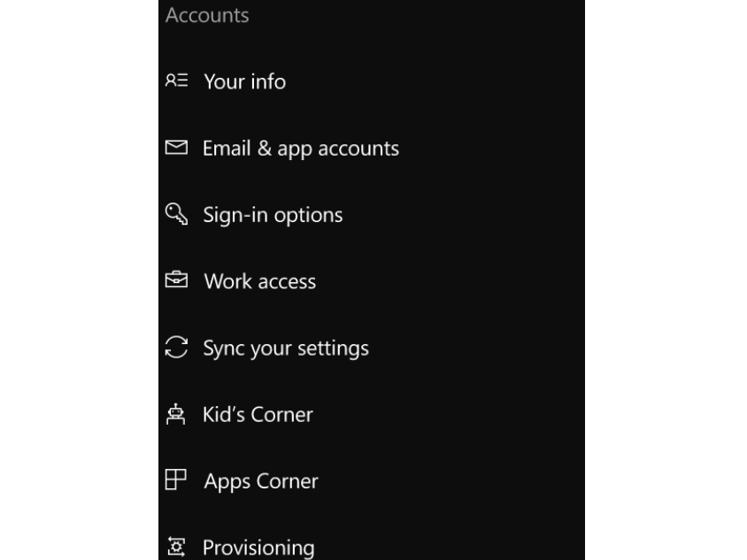This screenshot has width=747, height=560.
Task: Click the Accounts page header
Action: 207,15
